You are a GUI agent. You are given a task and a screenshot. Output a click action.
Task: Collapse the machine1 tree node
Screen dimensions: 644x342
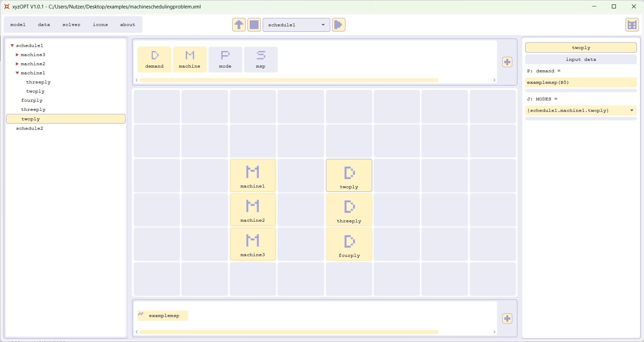click(17, 73)
